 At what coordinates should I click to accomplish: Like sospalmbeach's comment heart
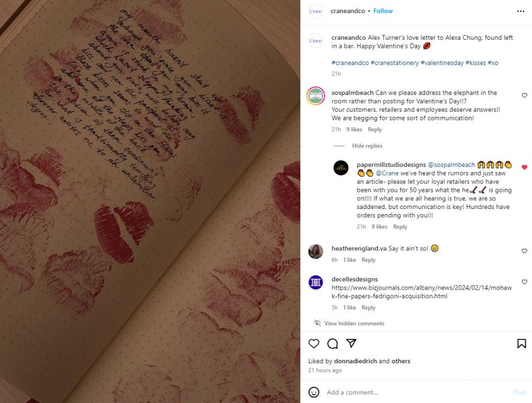pos(524,96)
